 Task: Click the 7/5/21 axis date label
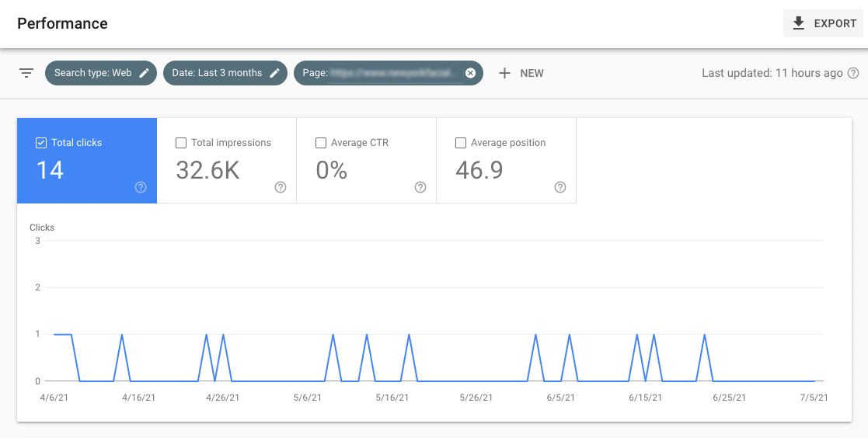pyautogui.click(x=814, y=398)
